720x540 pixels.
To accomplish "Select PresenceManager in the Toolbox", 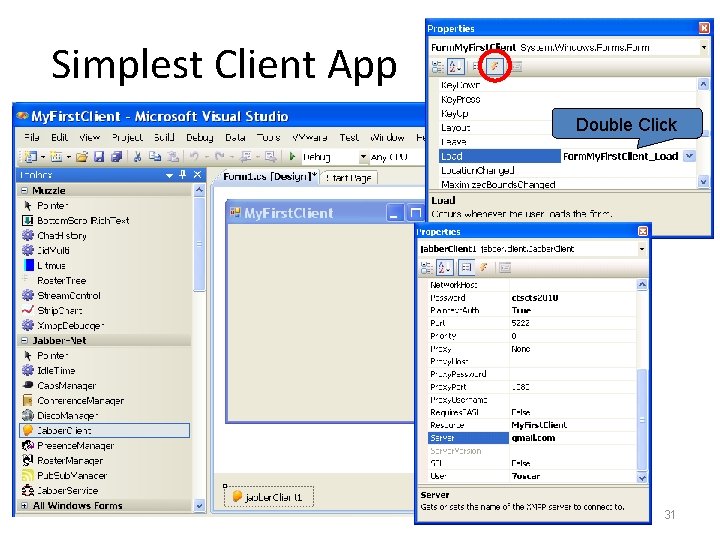I will [x=105, y=445].
